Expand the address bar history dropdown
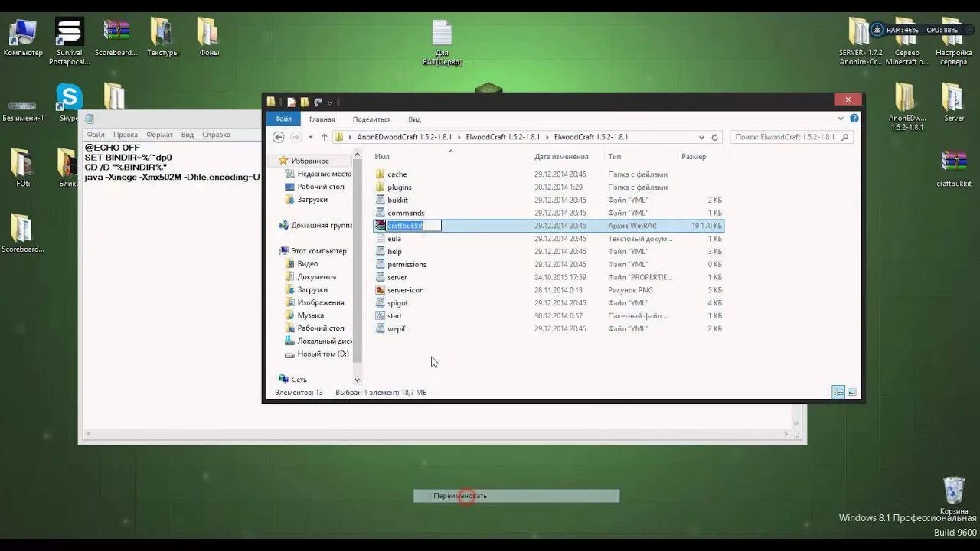This screenshot has height=551, width=980. tap(701, 137)
